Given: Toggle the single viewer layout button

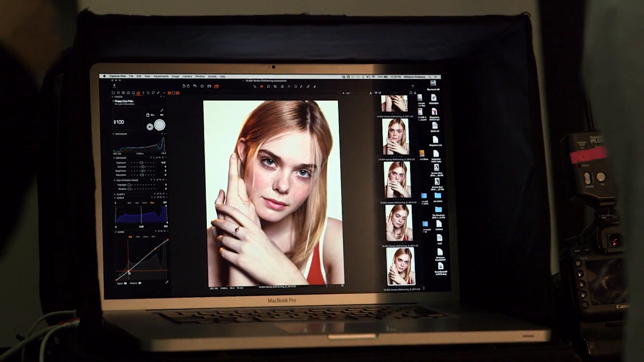Looking at the screenshot, I should (173, 93).
